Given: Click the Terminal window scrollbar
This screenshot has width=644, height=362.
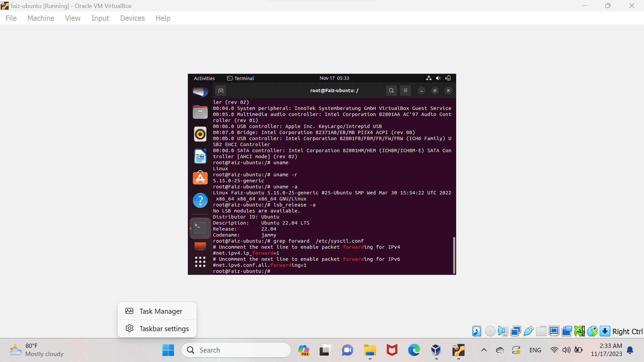Looking at the screenshot, I should click(454, 255).
